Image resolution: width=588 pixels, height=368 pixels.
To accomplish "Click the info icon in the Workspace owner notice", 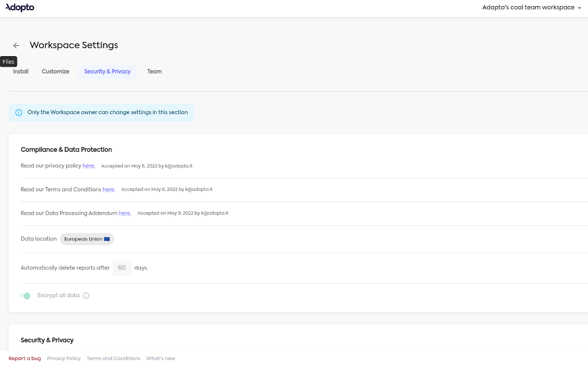I will pyautogui.click(x=19, y=113).
